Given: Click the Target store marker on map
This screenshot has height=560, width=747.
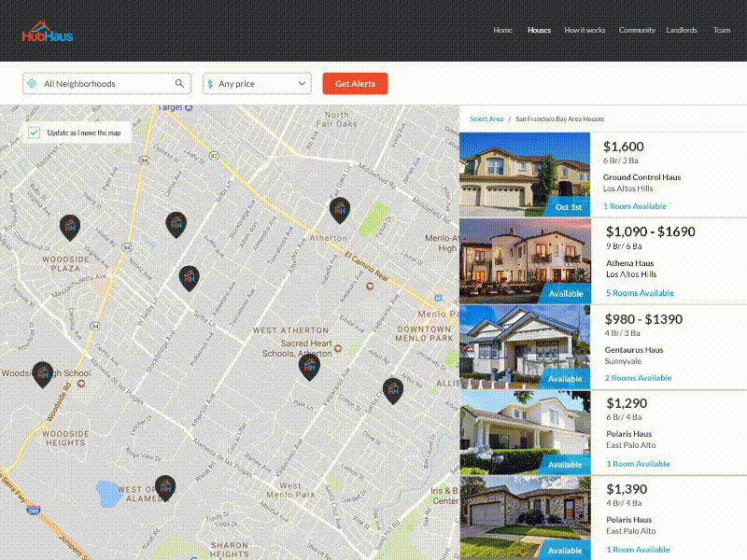Looking at the screenshot, I should pyautogui.click(x=189, y=108).
